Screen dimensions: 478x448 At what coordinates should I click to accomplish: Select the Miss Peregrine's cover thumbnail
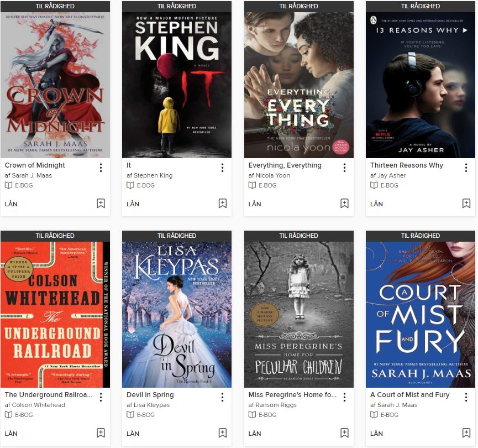tap(299, 314)
